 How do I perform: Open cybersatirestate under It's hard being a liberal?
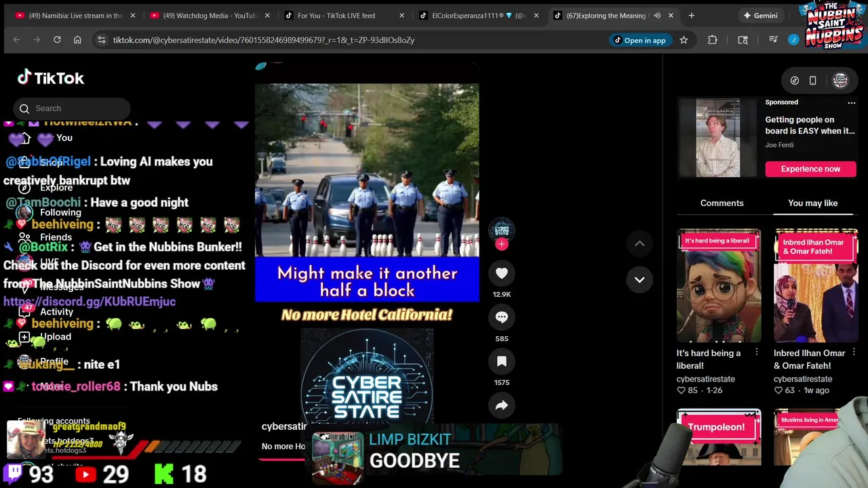[705, 379]
